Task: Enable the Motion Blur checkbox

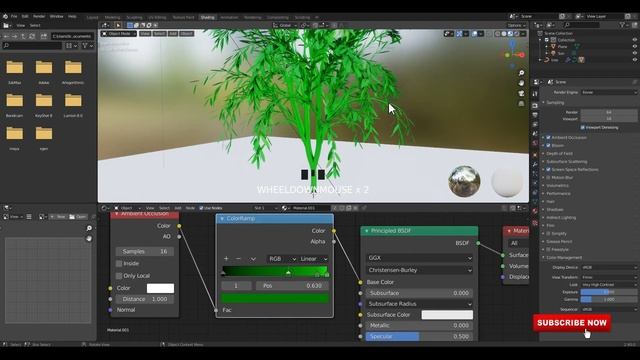Action: (548, 178)
